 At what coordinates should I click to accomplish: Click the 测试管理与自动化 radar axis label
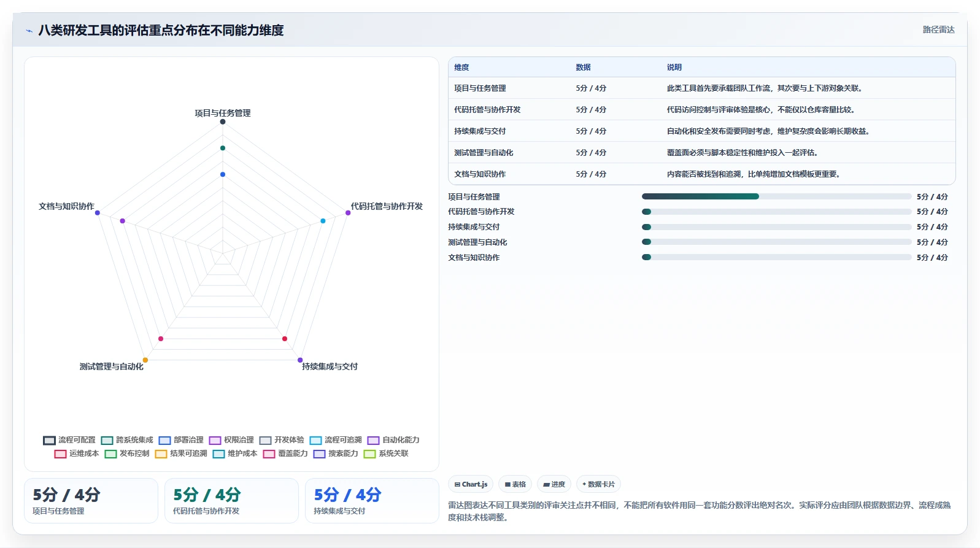point(111,366)
